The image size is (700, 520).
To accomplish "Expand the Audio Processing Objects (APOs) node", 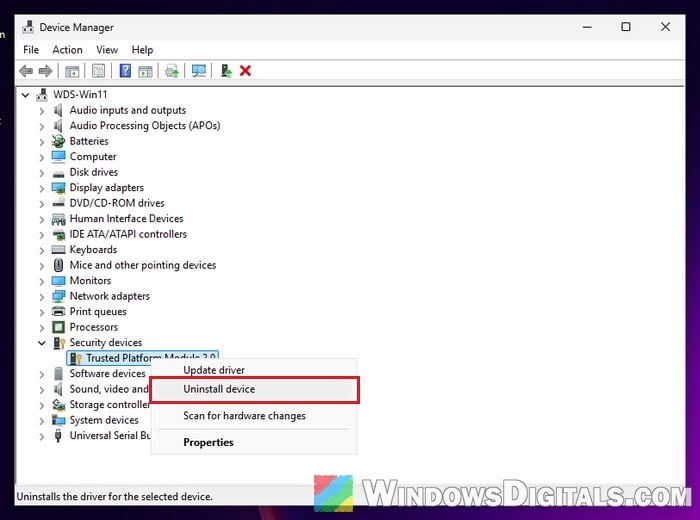I will [x=42, y=126].
